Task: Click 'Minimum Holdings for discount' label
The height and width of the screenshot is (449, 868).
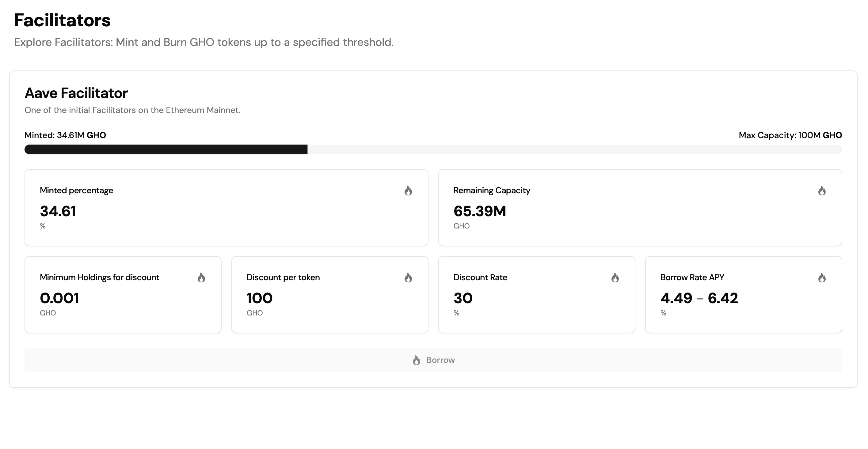Action: tap(99, 277)
